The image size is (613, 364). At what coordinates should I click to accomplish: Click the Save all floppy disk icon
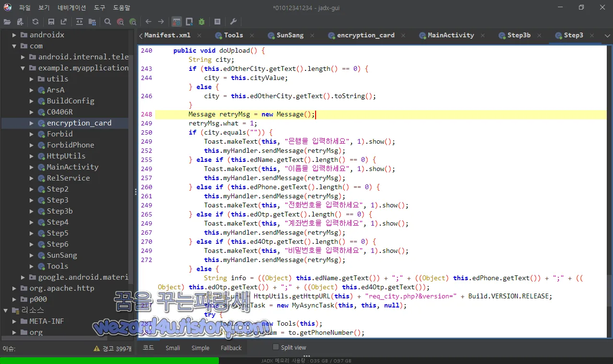51,22
